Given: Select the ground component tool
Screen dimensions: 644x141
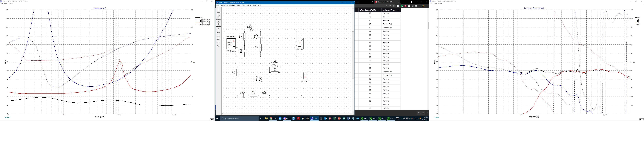Looking at the screenshot, I should click(x=218, y=37).
